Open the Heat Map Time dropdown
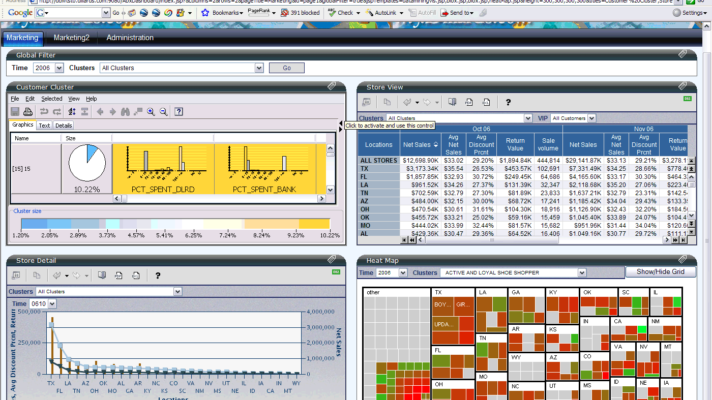The image size is (712, 400). [x=403, y=273]
